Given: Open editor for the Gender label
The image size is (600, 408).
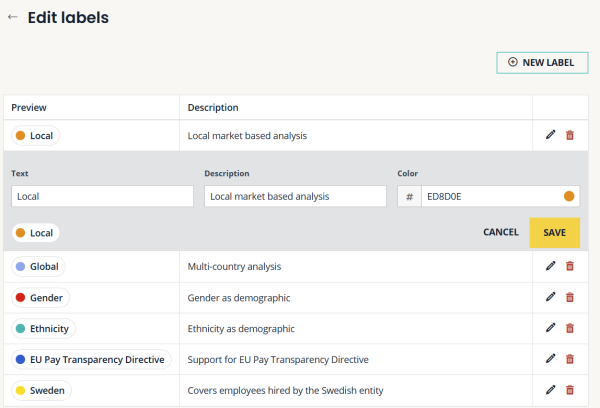Looking at the screenshot, I should tap(550, 297).
